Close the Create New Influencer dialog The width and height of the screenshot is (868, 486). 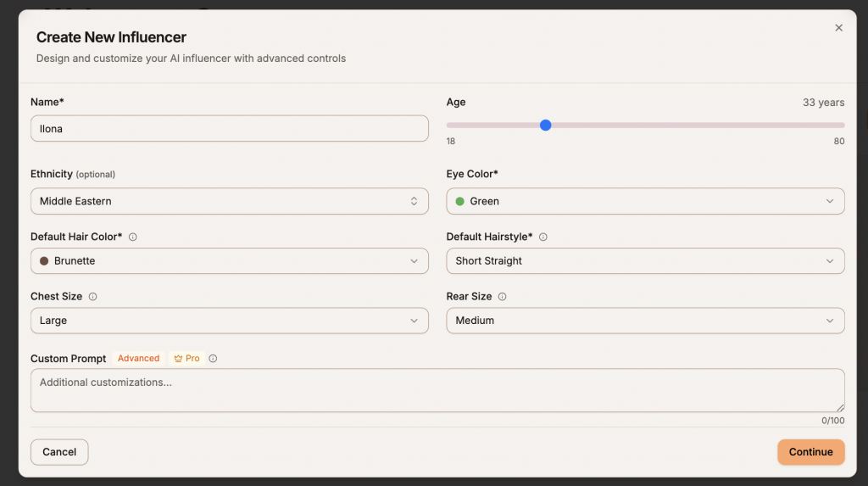click(838, 28)
